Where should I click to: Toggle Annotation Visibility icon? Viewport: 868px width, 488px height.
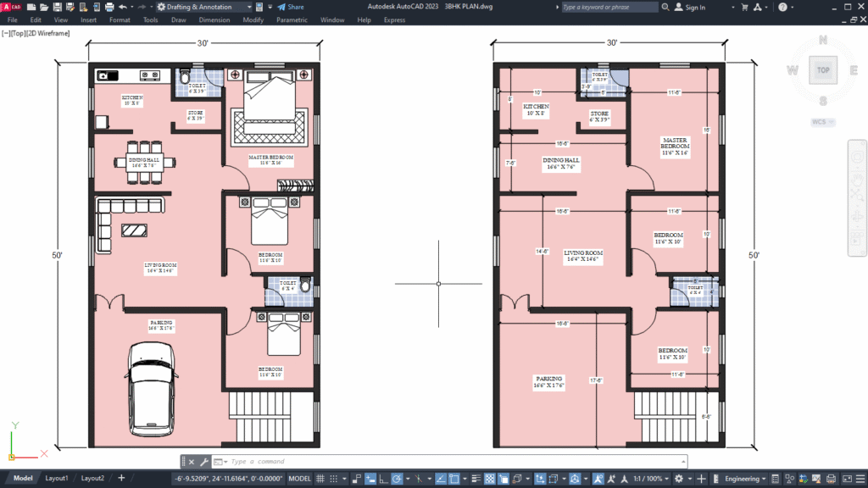(598, 479)
